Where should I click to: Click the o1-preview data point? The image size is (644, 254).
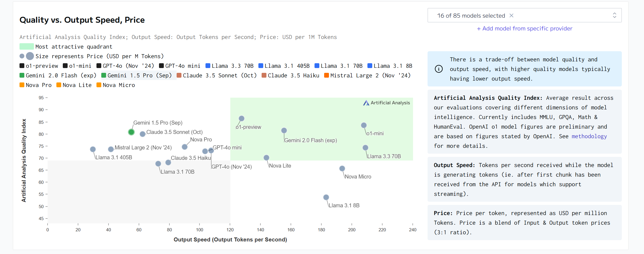[x=242, y=118]
